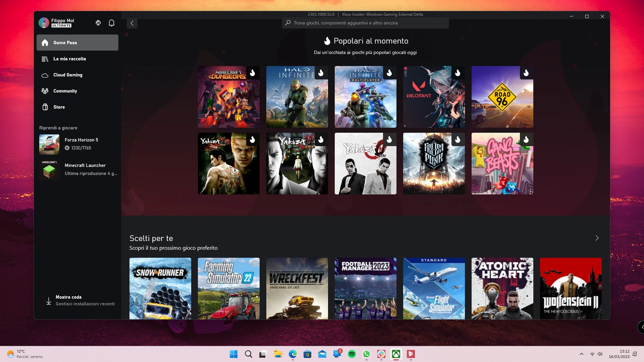Open Yakuza Kiwami 2 tile
This screenshot has width=644, height=362.
click(x=228, y=164)
